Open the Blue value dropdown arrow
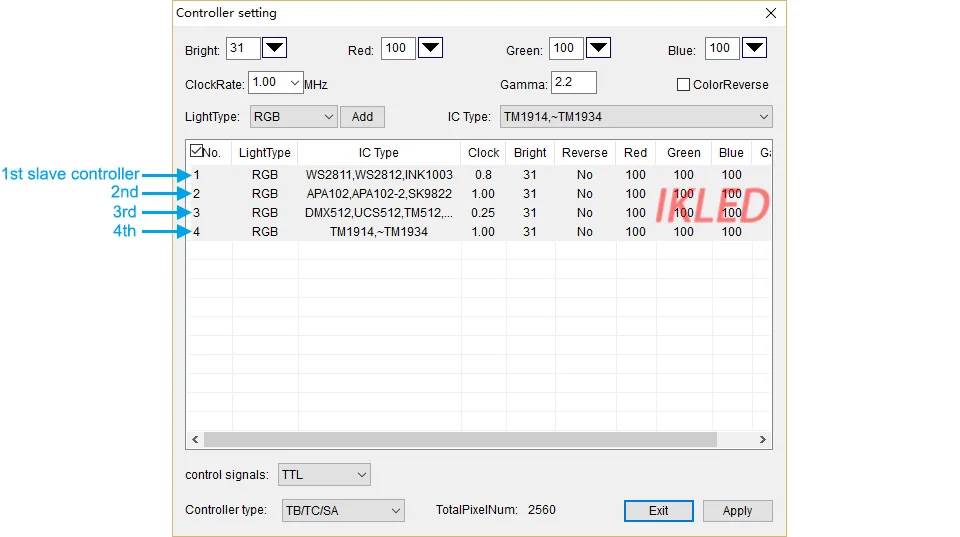This screenshot has height=537, width=960. pos(754,48)
